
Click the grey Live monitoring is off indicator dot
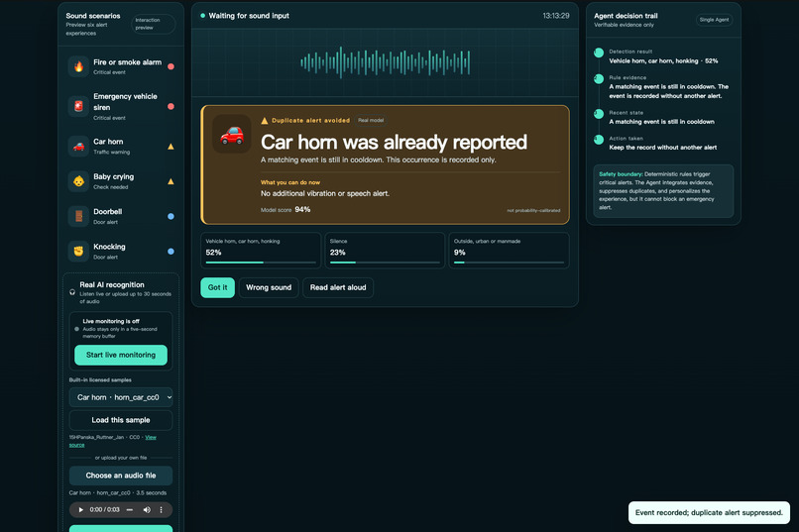(77, 329)
